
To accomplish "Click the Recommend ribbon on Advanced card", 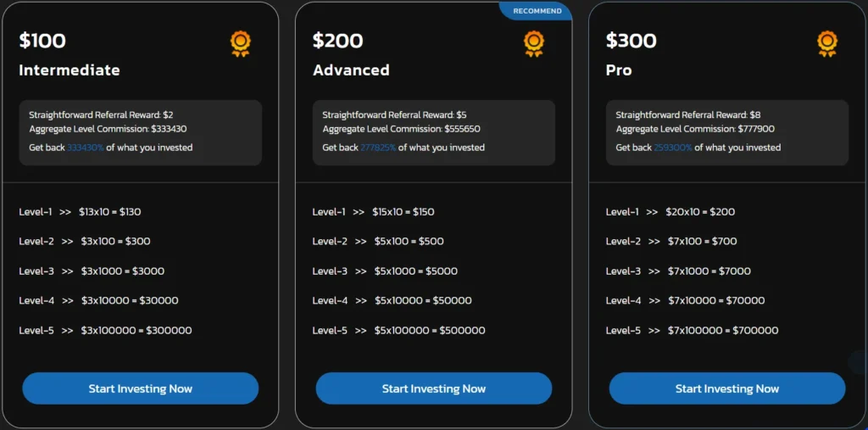I will pyautogui.click(x=537, y=11).
